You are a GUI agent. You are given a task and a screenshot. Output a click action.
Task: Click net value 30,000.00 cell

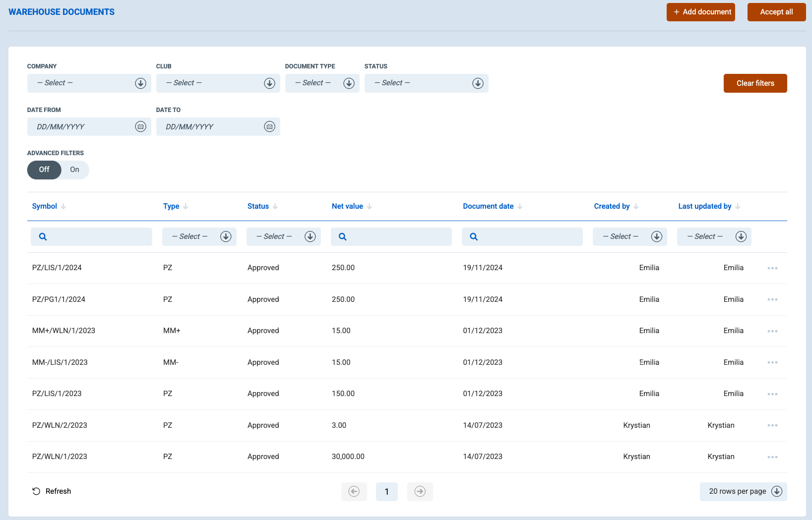(x=348, y=457)
